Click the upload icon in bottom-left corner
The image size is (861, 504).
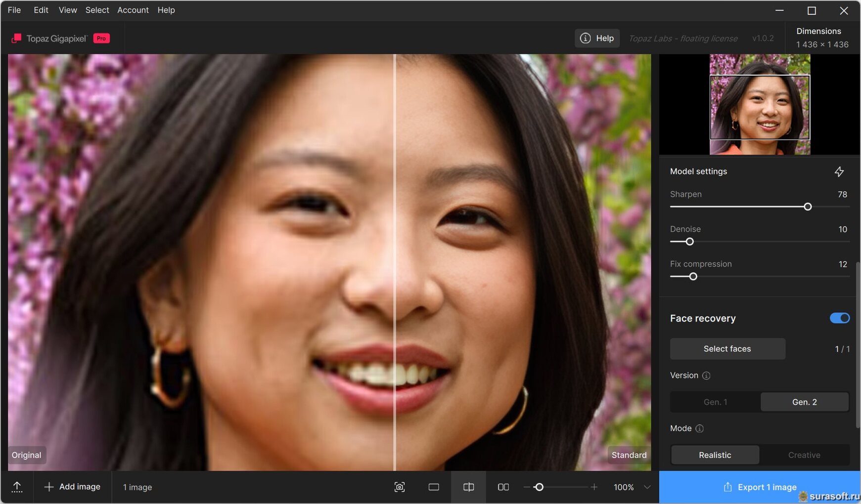17,487
